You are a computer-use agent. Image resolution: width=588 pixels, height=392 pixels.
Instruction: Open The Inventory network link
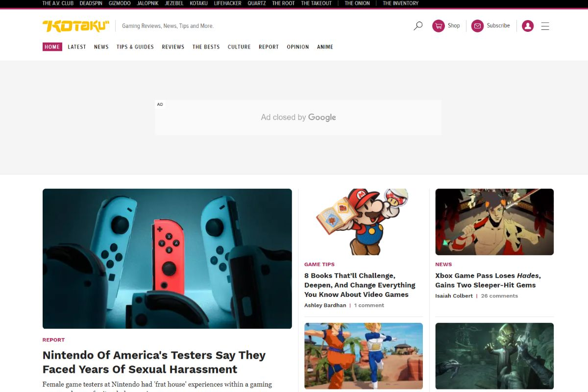[x=401, y=3]
